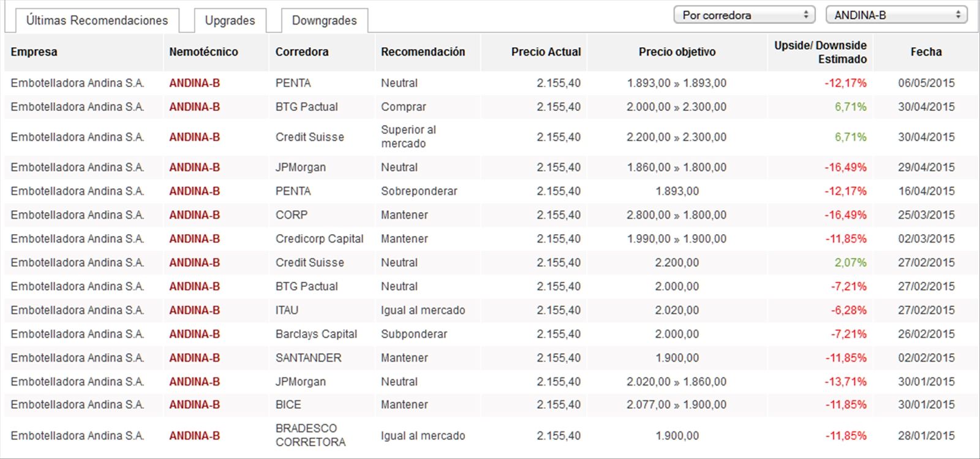Select the Credicorp Capital row
980x459 pixels.
click(490, 239)
